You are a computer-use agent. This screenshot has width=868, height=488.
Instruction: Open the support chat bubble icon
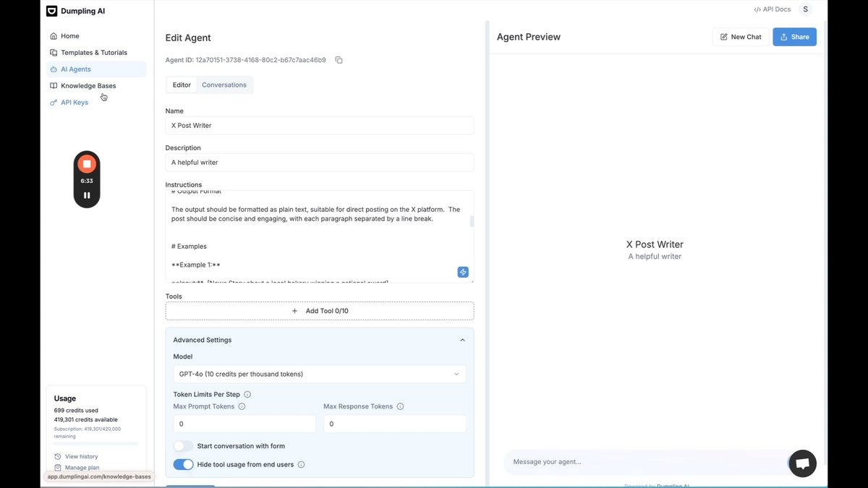(x=802, y=463)
